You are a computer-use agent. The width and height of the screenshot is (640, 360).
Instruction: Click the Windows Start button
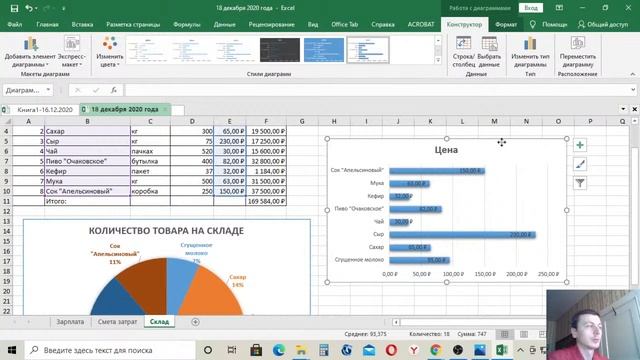(x=12, y=350)
